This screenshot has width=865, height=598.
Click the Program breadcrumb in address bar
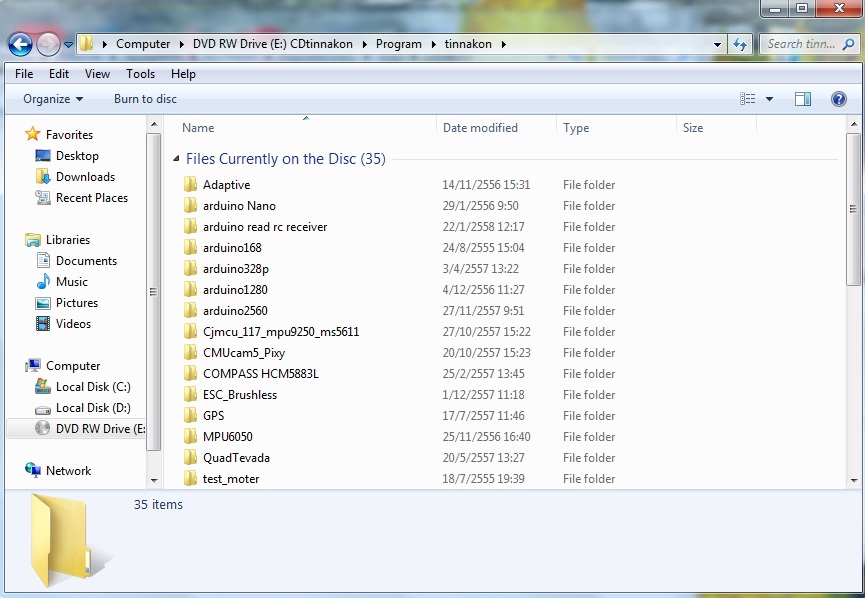point(398,44)
